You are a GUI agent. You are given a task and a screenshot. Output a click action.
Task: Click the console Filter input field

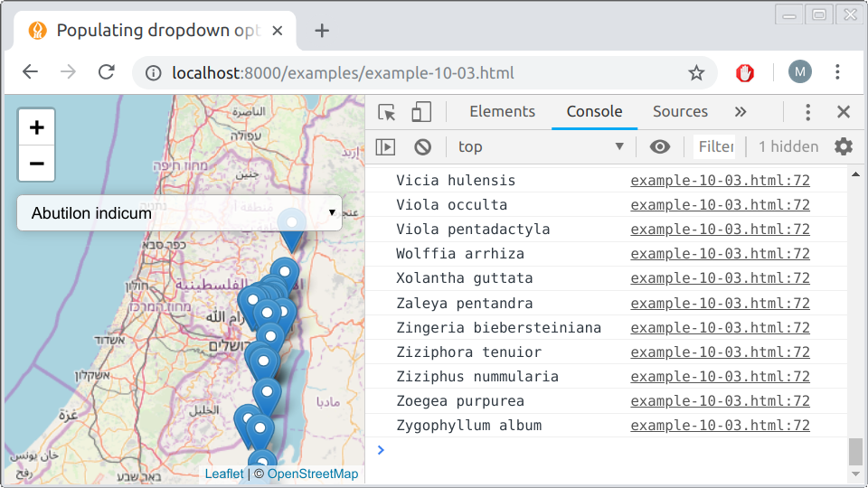pyautogui.click(x=715, y=146)
